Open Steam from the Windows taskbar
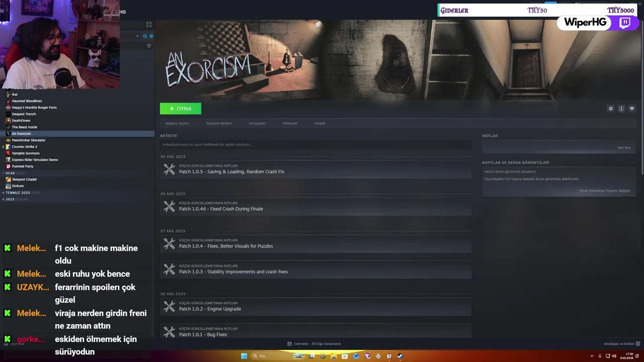This screenshot has width=644, height=362. (x=400, y=356)
